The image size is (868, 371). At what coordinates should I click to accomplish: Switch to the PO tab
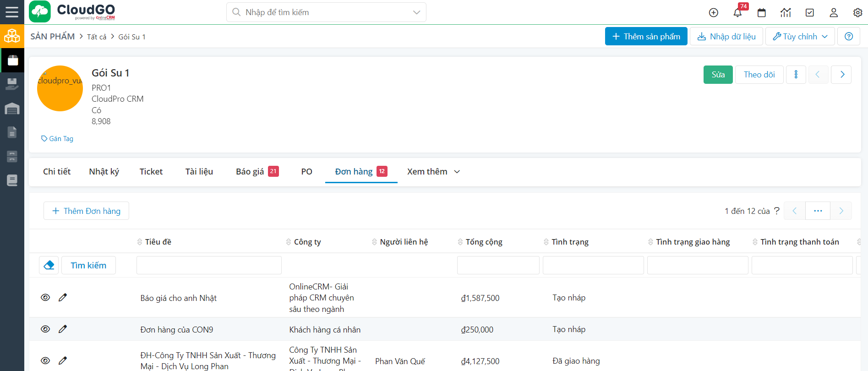pyautogui.click(x=306, y=171)
